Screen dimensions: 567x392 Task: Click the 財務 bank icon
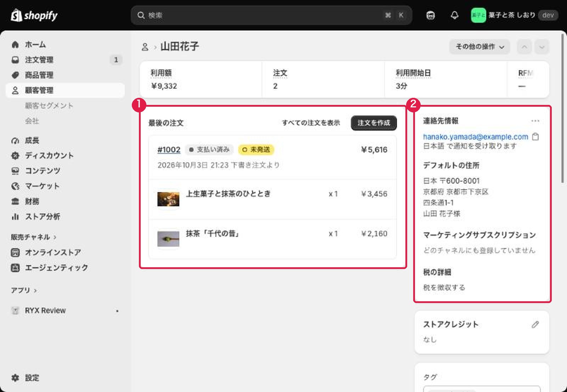(x=15, y=201)
